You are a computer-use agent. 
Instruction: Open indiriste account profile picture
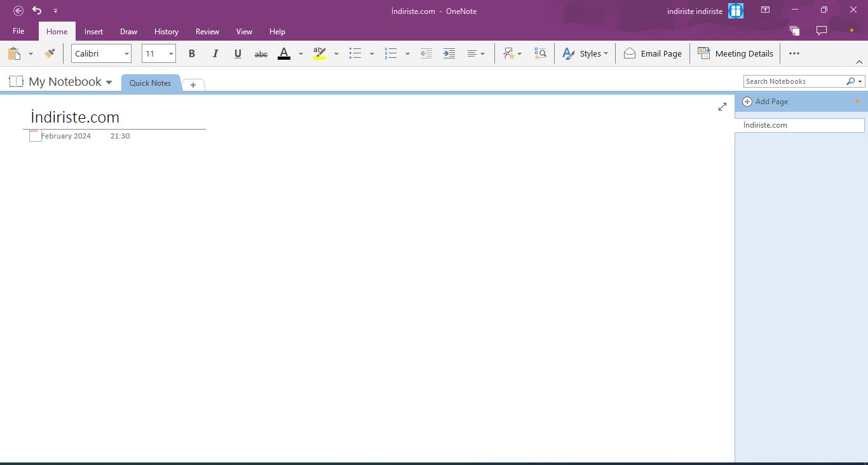click(x=736, y=11)
